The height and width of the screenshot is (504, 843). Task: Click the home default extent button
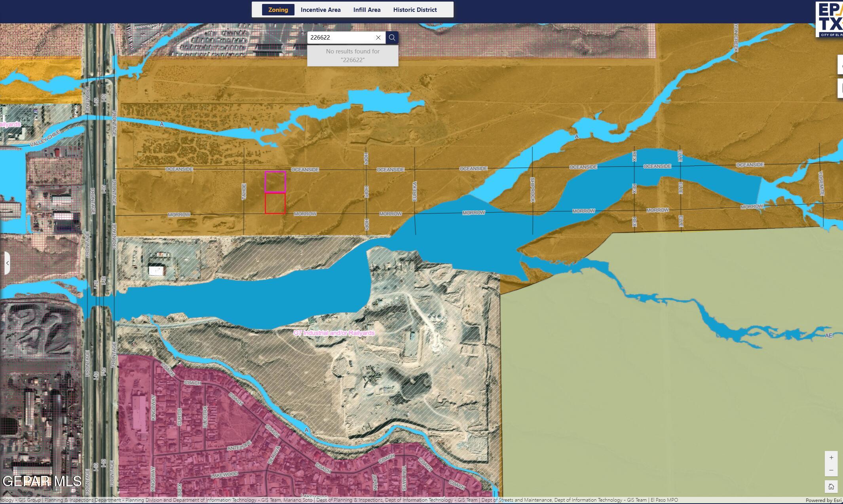(831, 487)
